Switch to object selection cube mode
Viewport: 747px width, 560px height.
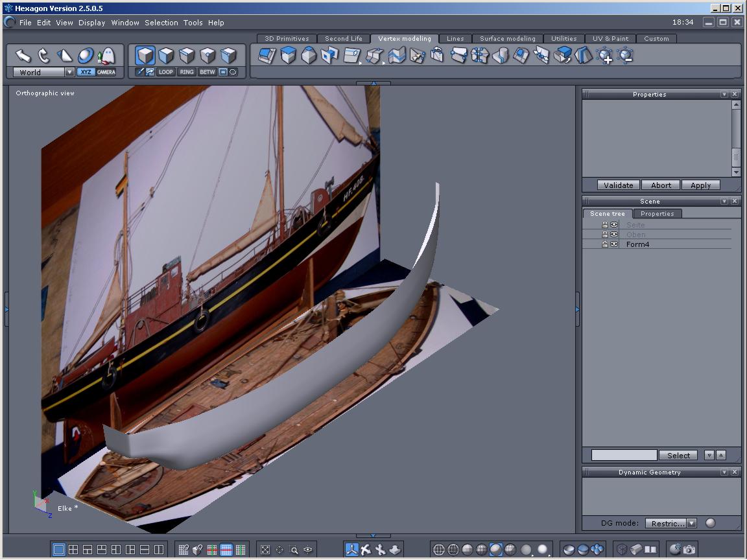coord(229,56)
